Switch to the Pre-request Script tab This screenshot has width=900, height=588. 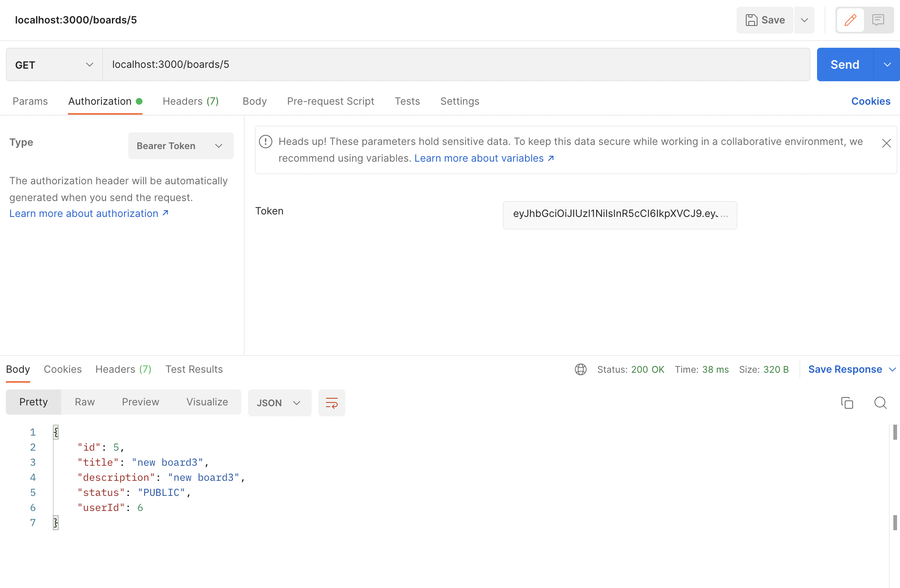330,101
